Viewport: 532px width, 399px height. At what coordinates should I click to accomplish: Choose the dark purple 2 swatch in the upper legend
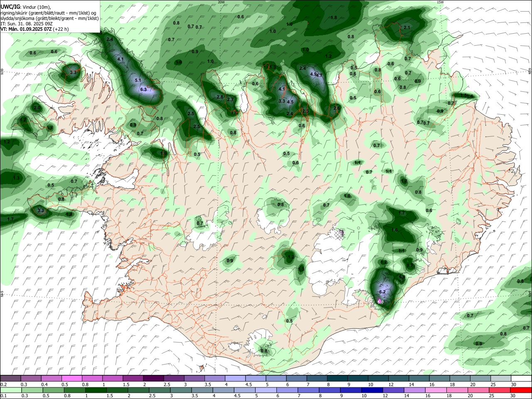153,378
